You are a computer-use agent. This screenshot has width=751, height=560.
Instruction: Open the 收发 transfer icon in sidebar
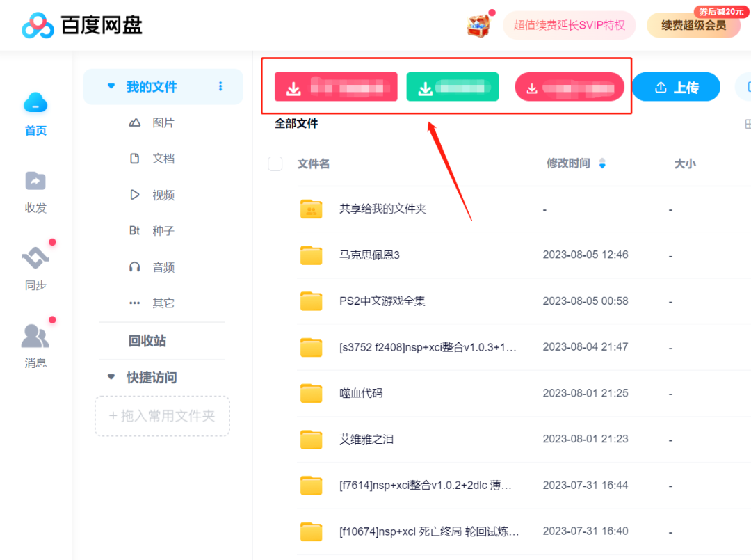(x=35, y=181)
